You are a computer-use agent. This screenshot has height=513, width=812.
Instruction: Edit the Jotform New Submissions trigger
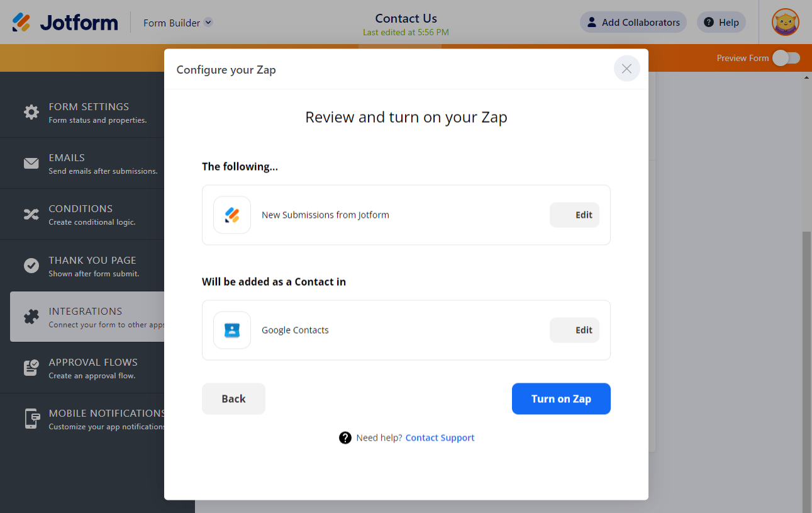574,215
